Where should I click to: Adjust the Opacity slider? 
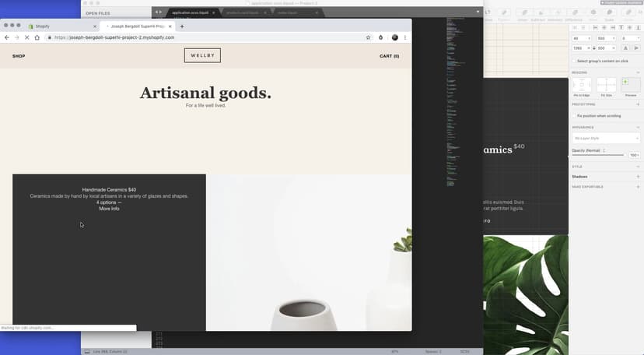(597, 155)
